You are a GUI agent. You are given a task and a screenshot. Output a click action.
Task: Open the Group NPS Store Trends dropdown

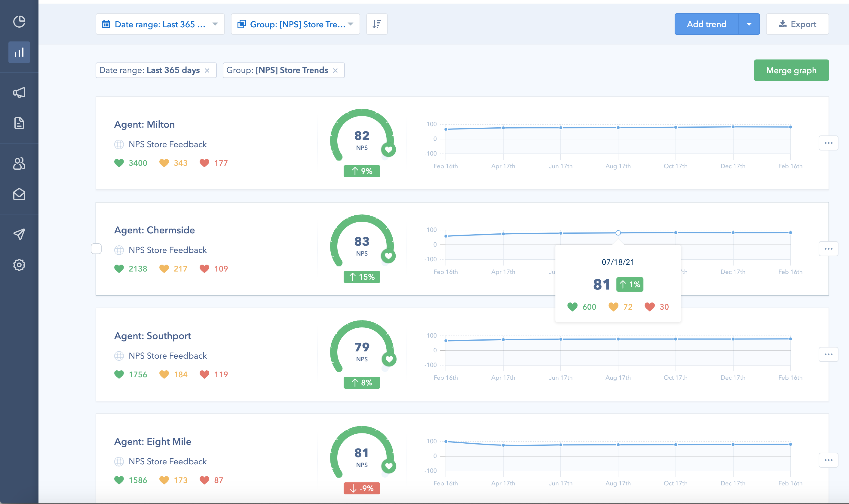pos(295,24)
